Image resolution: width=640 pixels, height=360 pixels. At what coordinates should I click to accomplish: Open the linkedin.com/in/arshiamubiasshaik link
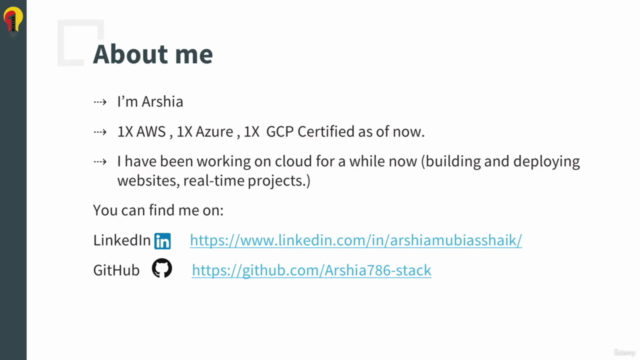click(356, 240)
